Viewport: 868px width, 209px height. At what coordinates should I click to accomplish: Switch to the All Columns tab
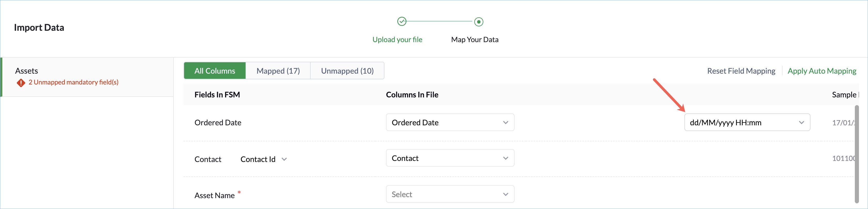(215, 71)
